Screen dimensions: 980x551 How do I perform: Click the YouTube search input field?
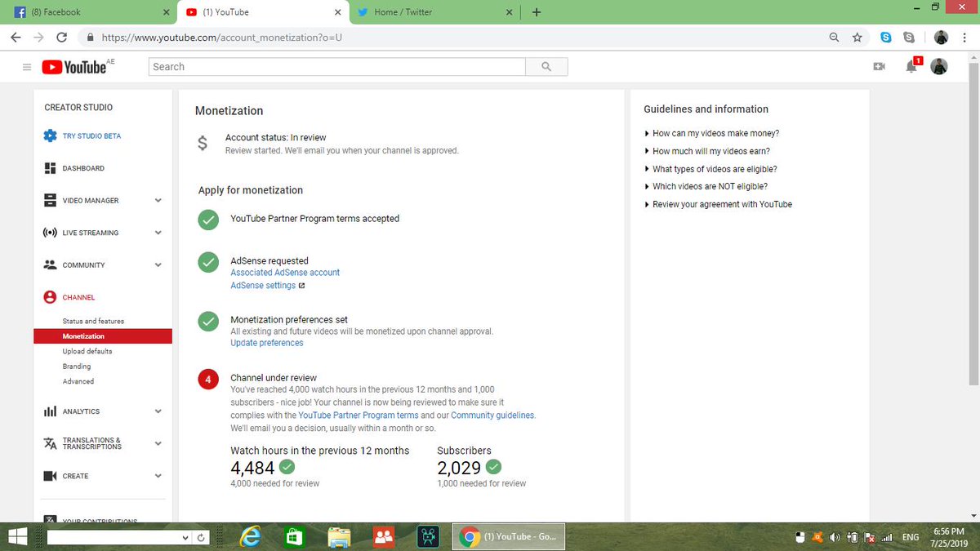tap(337, 67)
